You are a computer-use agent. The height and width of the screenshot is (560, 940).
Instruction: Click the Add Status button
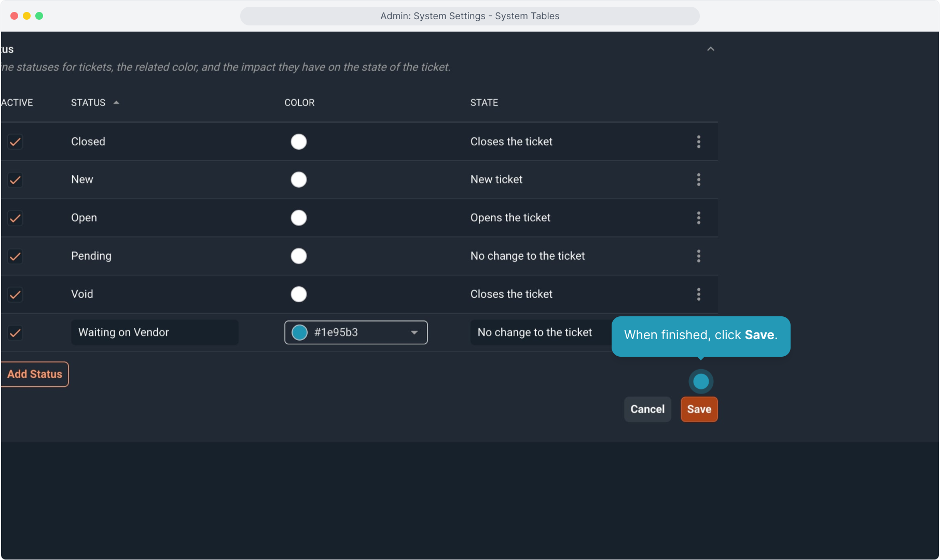35,374
